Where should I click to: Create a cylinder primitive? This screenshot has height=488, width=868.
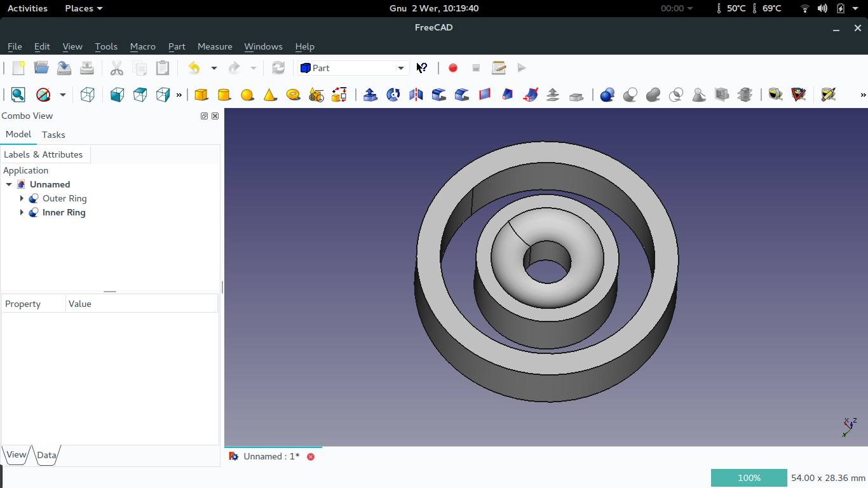pyautogui.click(x=224, y=94)
